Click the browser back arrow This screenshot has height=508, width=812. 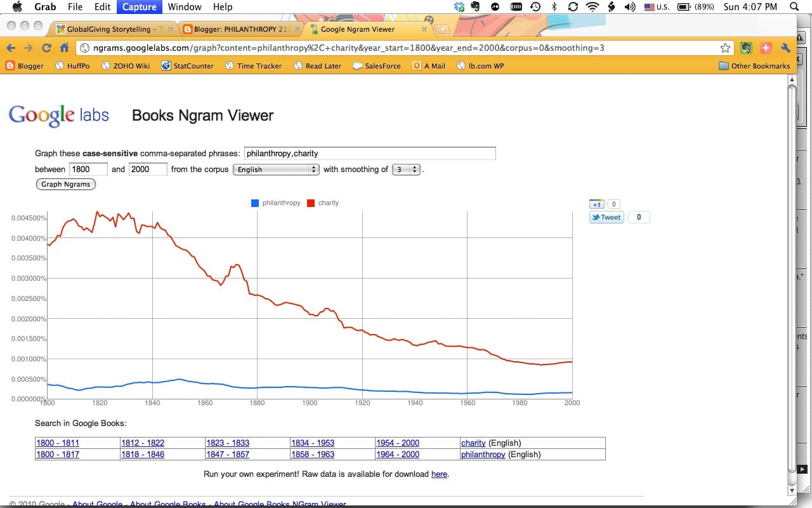(x=11, y=48)
